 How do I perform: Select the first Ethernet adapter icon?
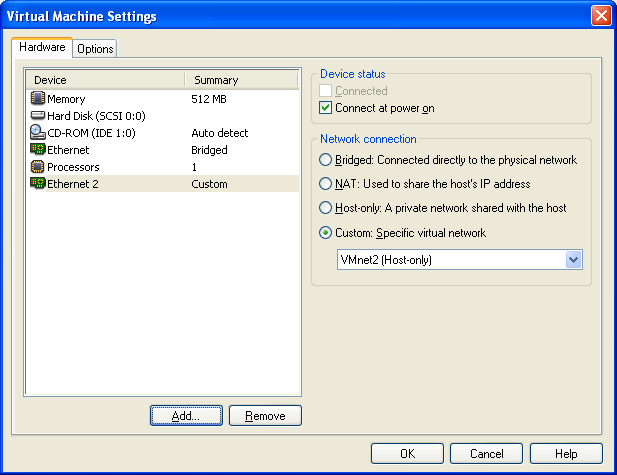click(38, 150)
